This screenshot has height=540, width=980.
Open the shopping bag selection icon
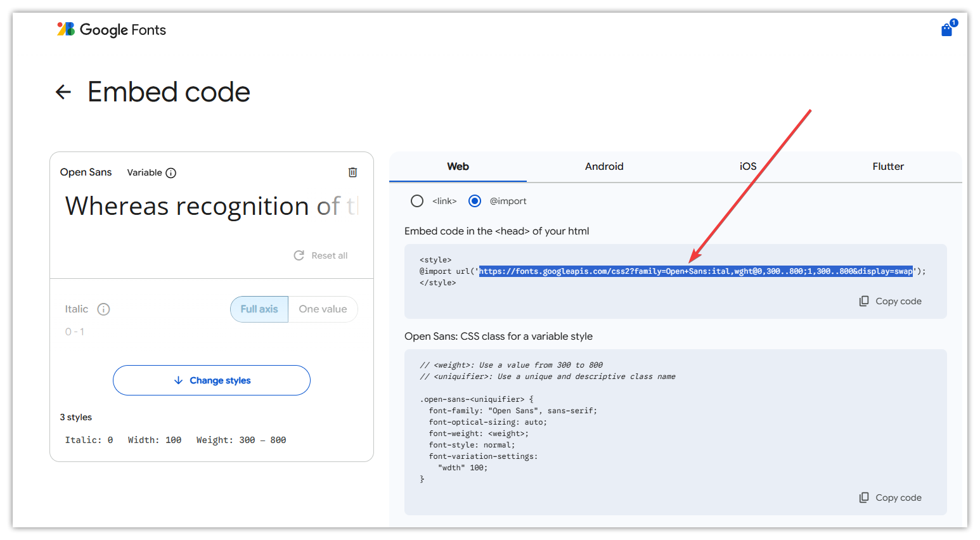946,30
